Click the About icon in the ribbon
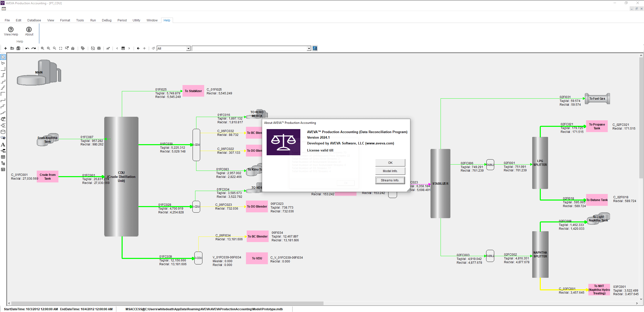644x312 pixels. [29, 31]
